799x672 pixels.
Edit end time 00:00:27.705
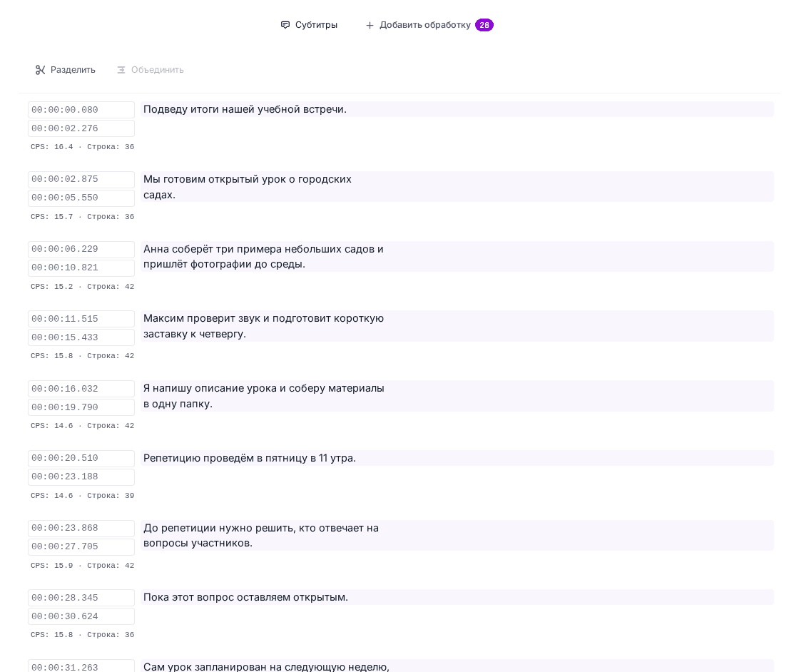[x=81, y=546]
